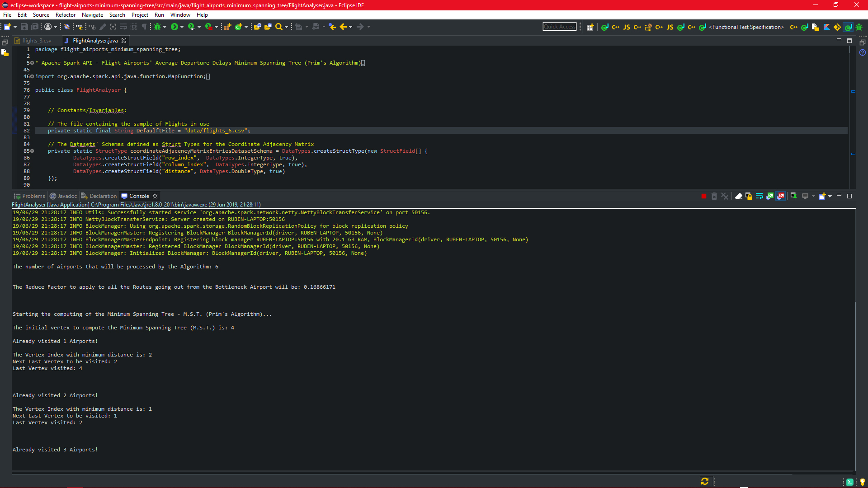868x488 pixels.
Task: Click the Terminate button in Console toolbar
Action: [x=703, y=196]
